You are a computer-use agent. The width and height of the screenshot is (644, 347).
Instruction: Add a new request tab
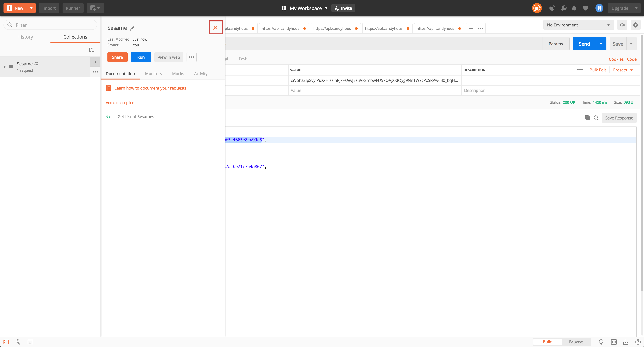coord(471,28)
